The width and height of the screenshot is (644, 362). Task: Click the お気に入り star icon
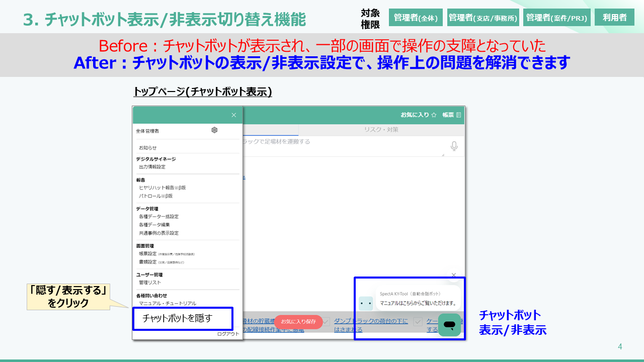pos(434,115)
